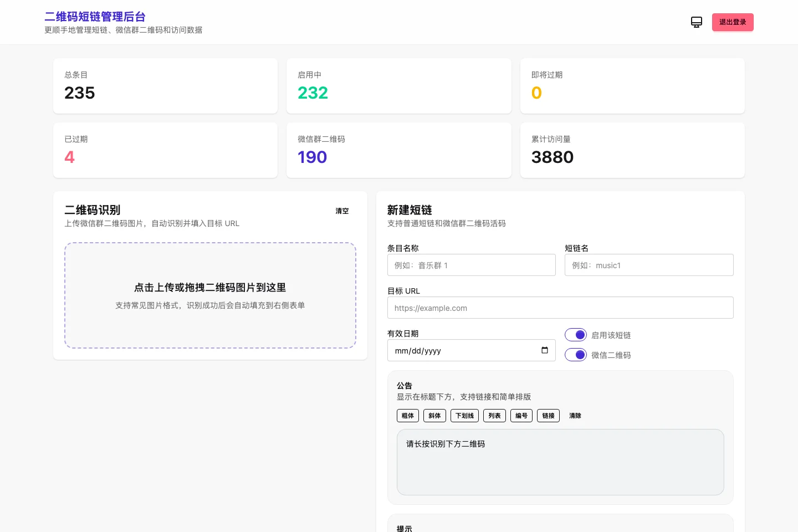798x532 pixels.
Task: Click the 有效日期 date field
Action: pyautogui.click(x=472, y=350)
